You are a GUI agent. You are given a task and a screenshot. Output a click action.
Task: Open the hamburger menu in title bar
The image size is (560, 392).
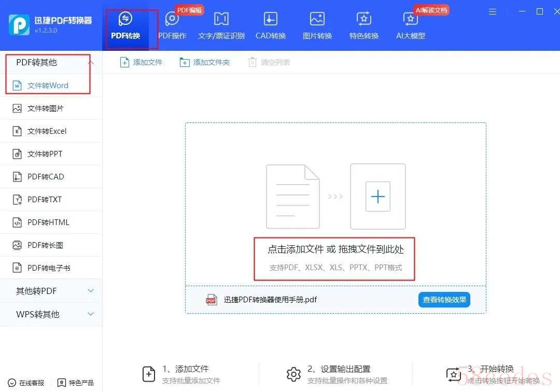[493, 12]
